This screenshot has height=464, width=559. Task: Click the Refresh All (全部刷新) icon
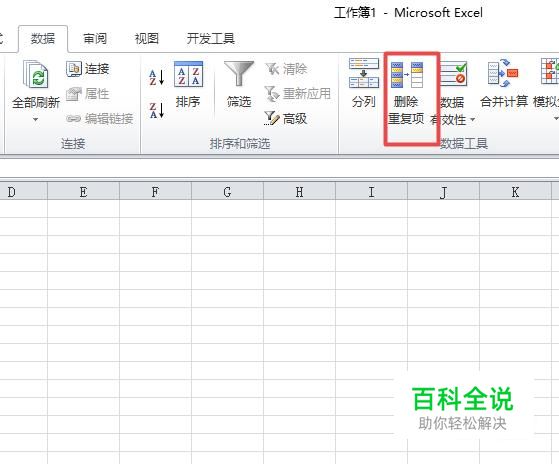click(35, 74)
